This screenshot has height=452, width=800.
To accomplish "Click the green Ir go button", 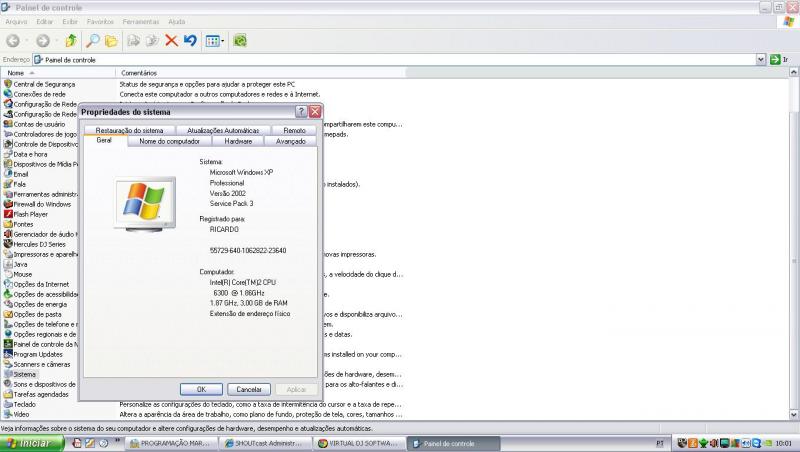I will [780, 60].
